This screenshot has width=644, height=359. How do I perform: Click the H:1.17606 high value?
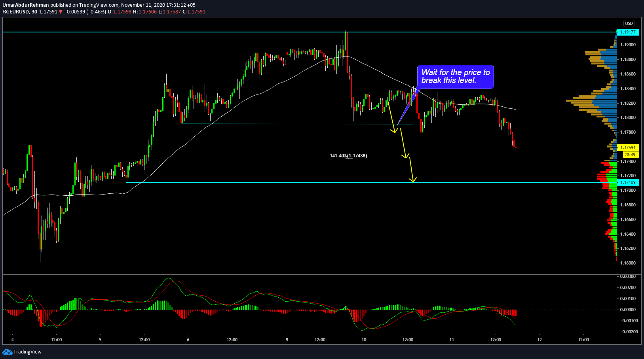(145, 12)
